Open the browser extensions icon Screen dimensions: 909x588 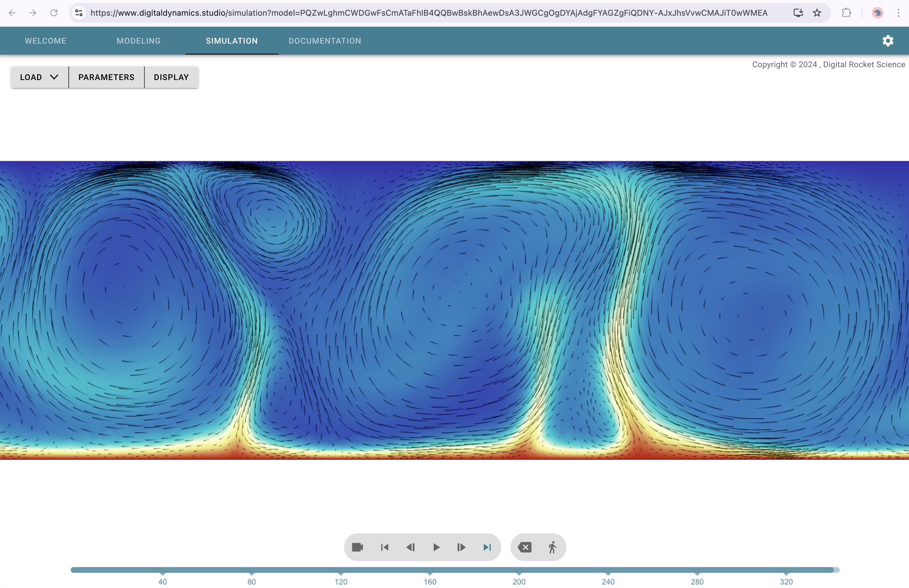(846, 13)
